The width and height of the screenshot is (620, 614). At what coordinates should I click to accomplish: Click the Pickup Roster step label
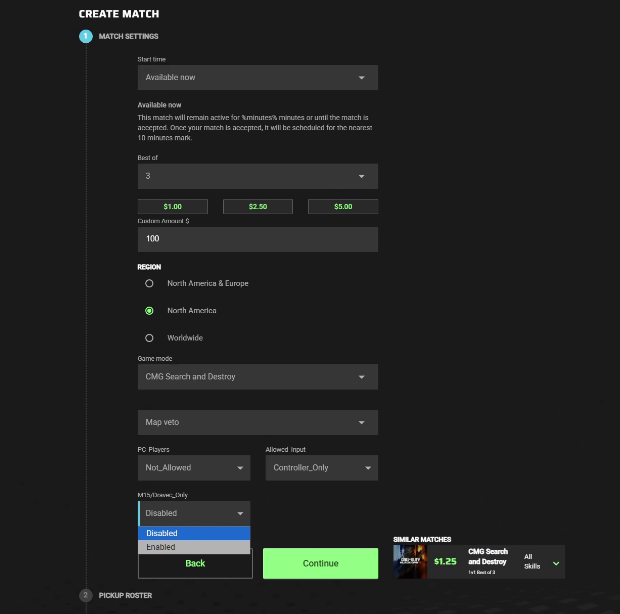click(125, 595)
